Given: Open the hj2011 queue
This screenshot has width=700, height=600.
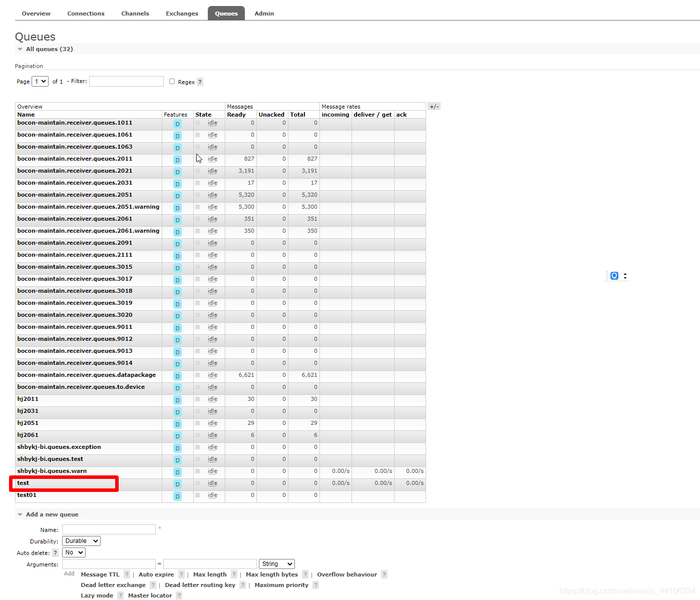Looking at the screenshot, I should 28,399.
